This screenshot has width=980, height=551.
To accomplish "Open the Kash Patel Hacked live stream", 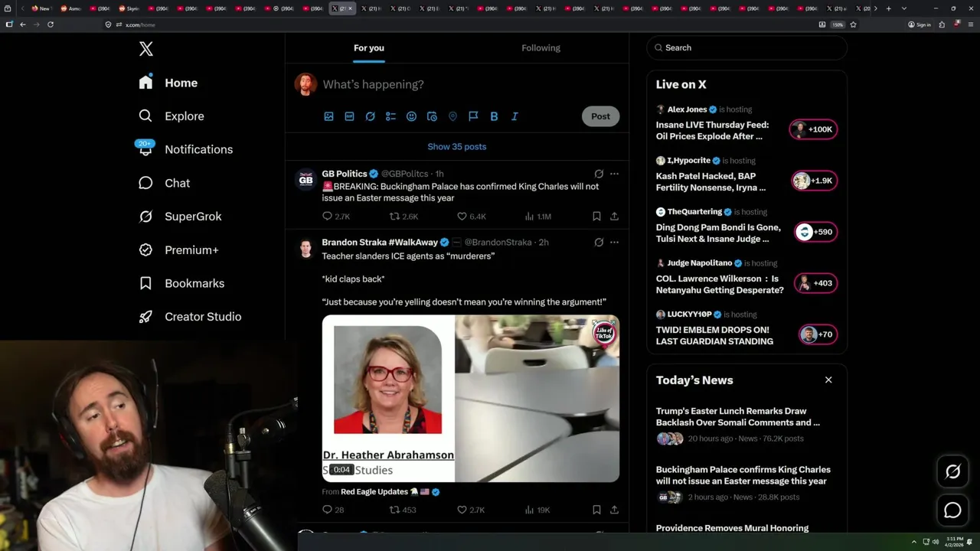I will (710, 181).
